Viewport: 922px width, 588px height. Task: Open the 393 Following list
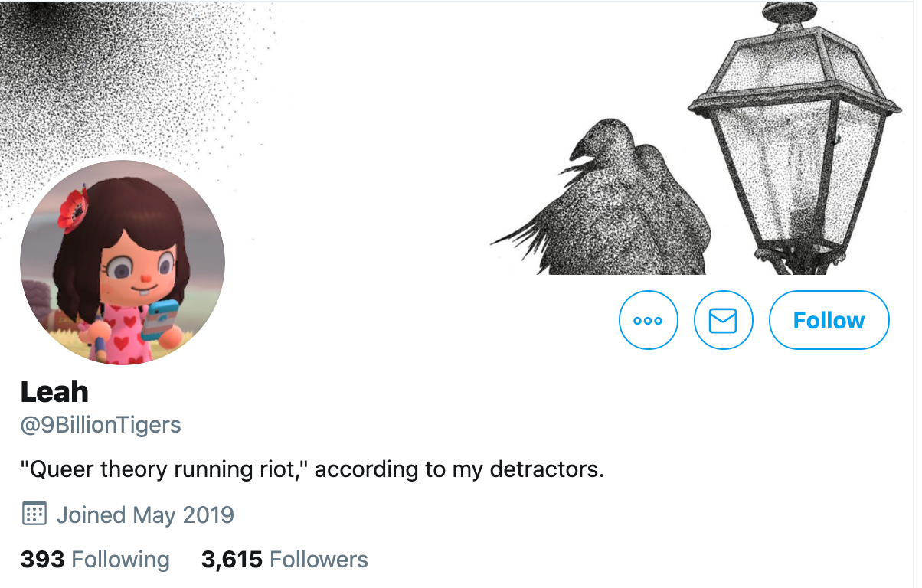tap(95, 560)
